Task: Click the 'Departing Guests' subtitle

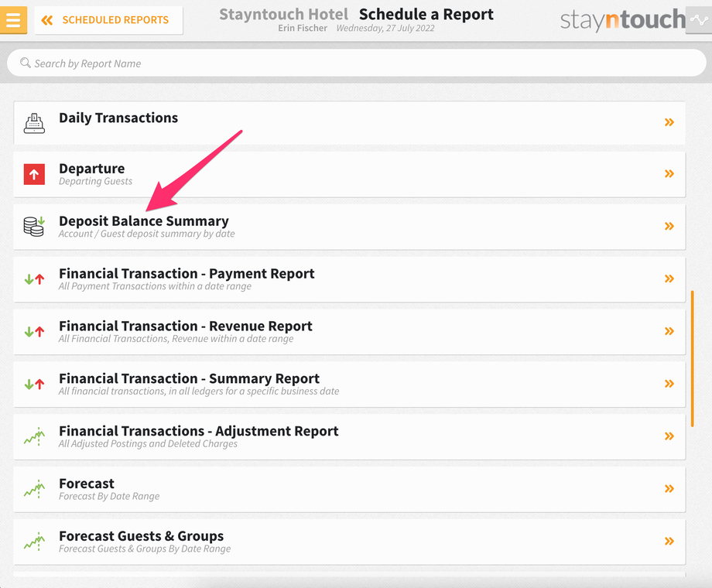Action: [x=96, y=181]
